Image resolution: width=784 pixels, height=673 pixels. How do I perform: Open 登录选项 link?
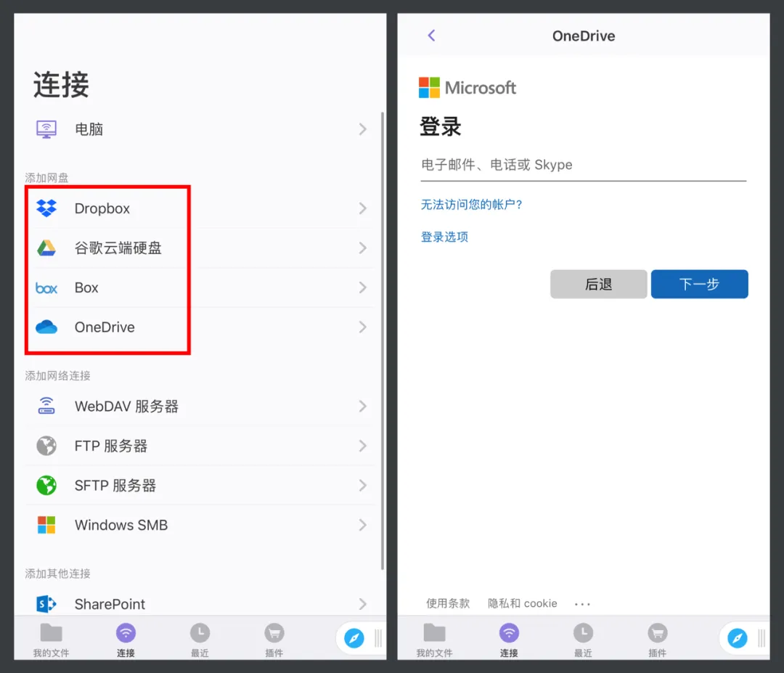[x=444, y=237]
